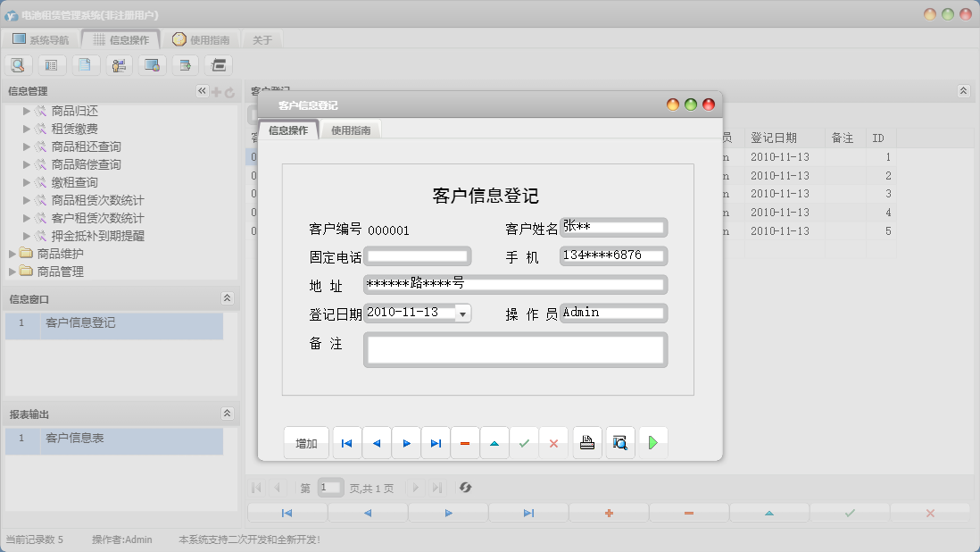This screenshot has height=552, width=980.
Task: Click the 备注 text field
Action: pos(515,350)
